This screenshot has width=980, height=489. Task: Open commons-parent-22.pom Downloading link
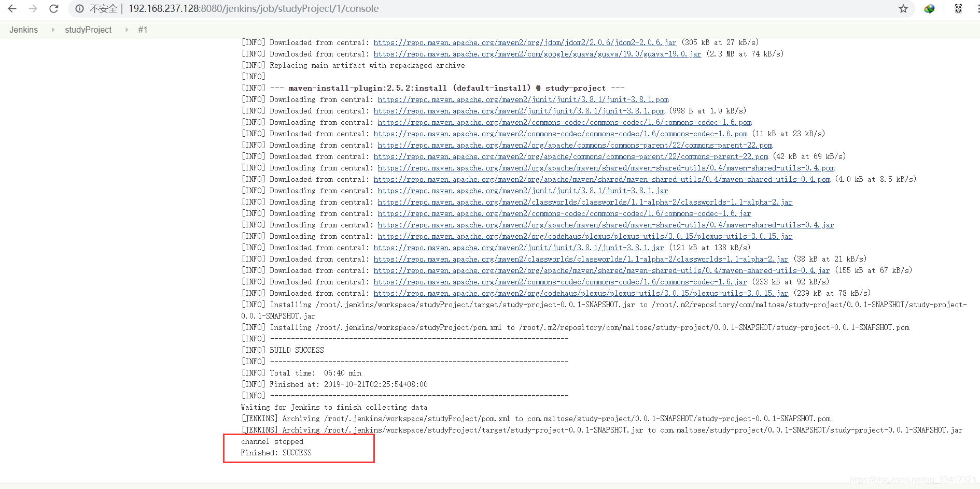tap(575, 145)
